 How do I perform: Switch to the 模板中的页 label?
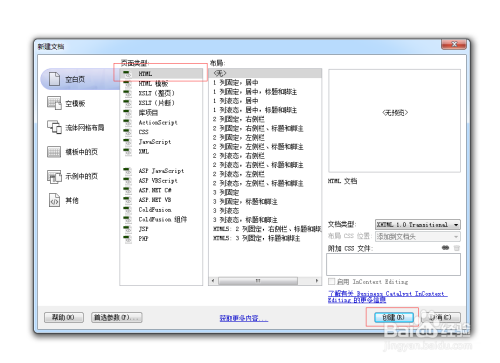(81, 152)
